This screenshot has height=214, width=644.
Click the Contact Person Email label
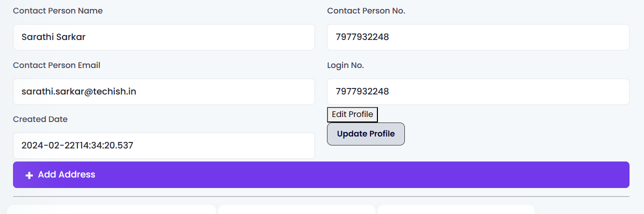click(x=57, y=65)
